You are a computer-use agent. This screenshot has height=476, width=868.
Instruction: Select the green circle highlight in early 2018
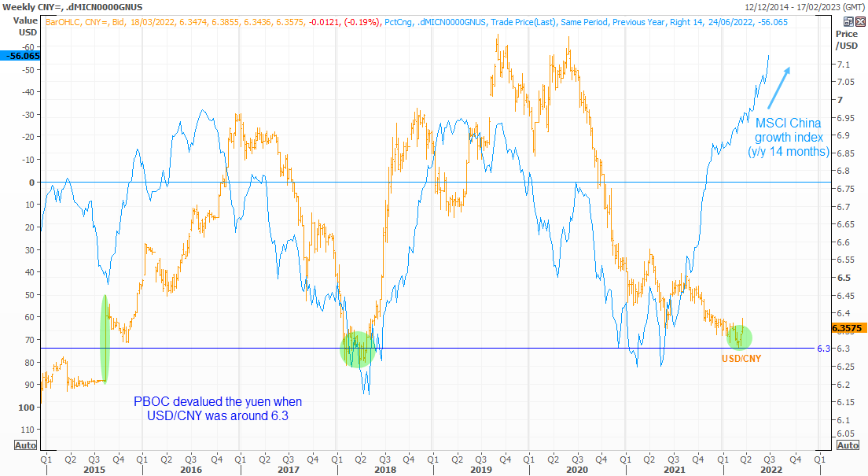[x=357, y=349]
